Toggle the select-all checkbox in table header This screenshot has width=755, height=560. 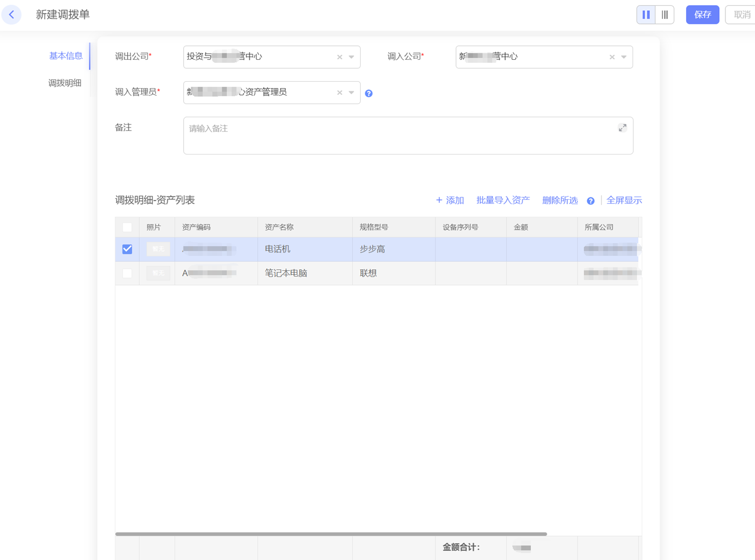tap(127, 227)
